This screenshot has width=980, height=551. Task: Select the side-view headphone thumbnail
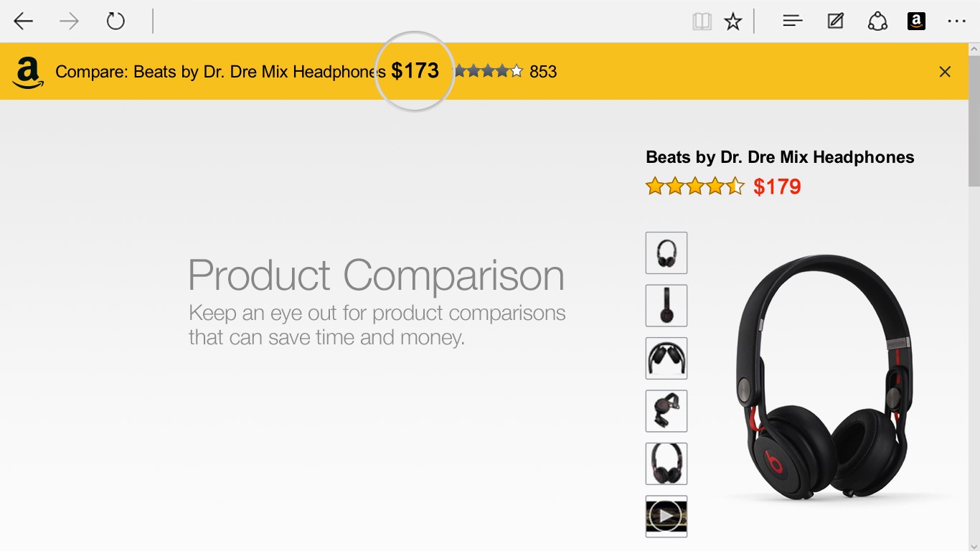tap(666, 306)
